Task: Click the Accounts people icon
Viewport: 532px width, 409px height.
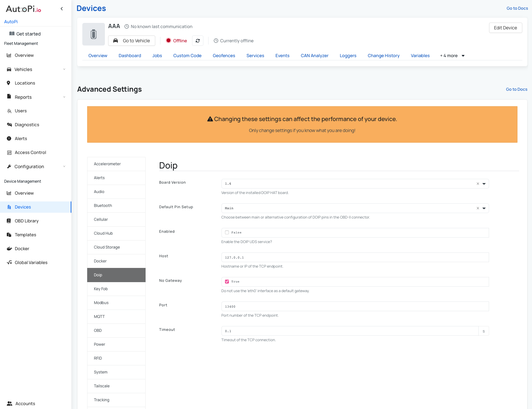Action: click(10, 404)
